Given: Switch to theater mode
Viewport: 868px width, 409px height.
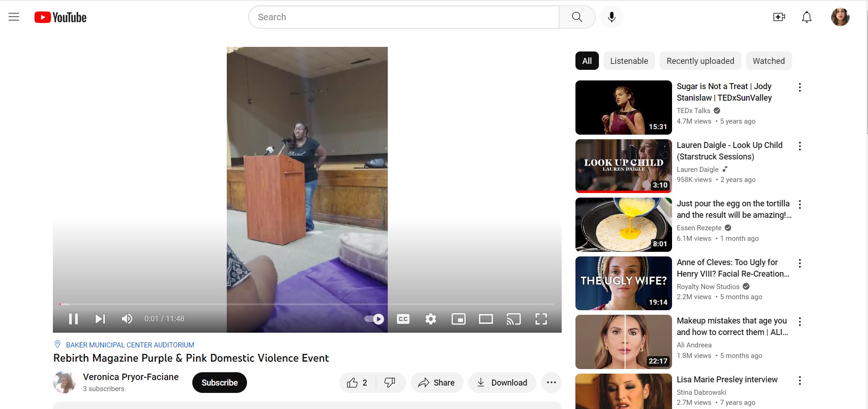Looking at the screenshot, I should coord(486,319).
